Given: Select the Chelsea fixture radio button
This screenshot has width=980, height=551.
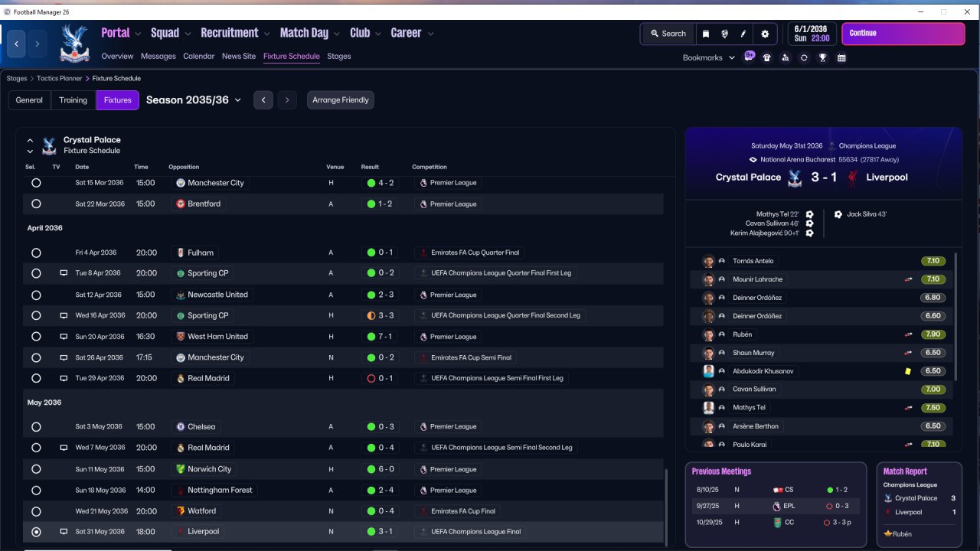Looking at the screenshot, I should coord(36,427).
